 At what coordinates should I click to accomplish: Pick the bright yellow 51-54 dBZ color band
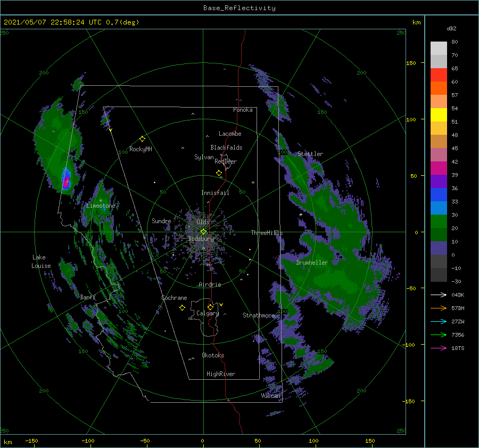click(x=439, y=115)
